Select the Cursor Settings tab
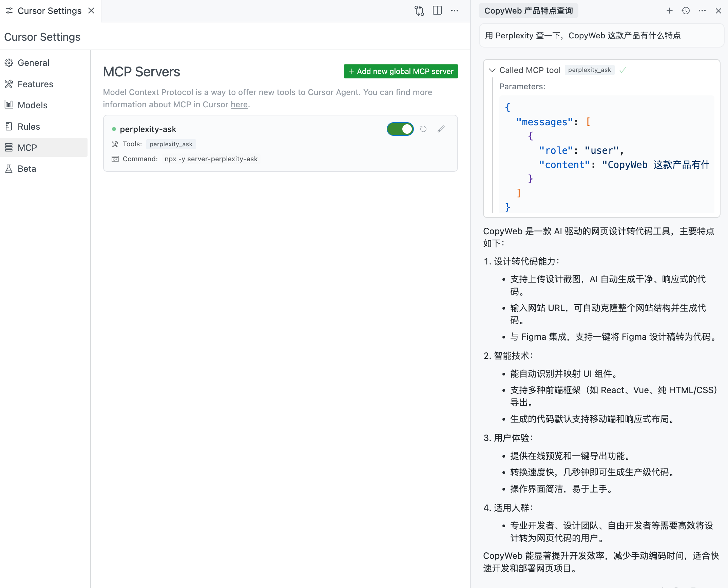 pyautogui.click(x=49, y=11)
